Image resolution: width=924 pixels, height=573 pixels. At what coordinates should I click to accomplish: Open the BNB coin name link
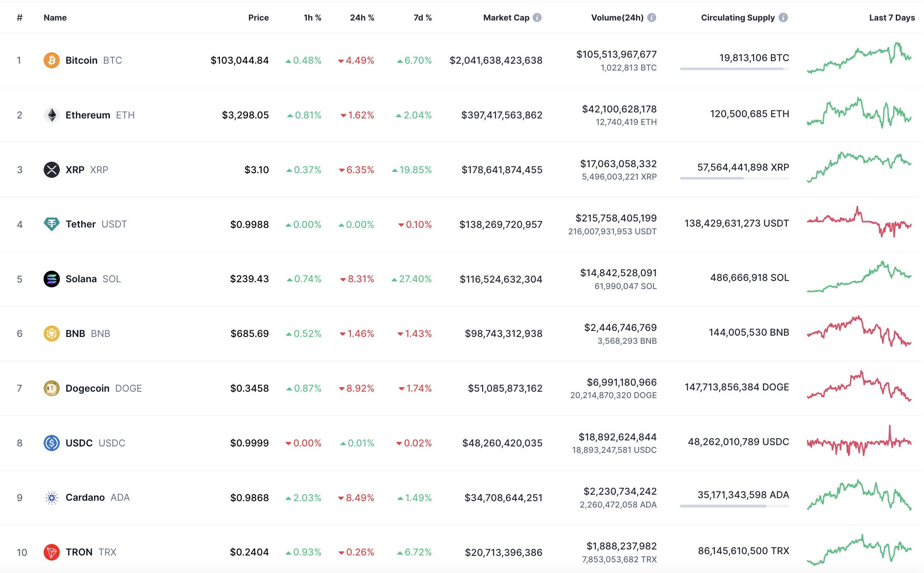[76, 334]
